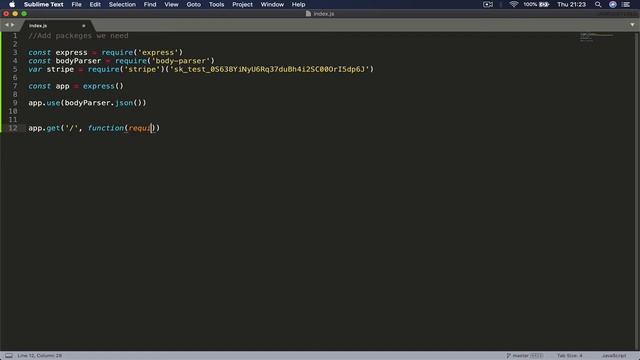Open the Selection menu
Screen dimensions: 640x360
point(122,4)
